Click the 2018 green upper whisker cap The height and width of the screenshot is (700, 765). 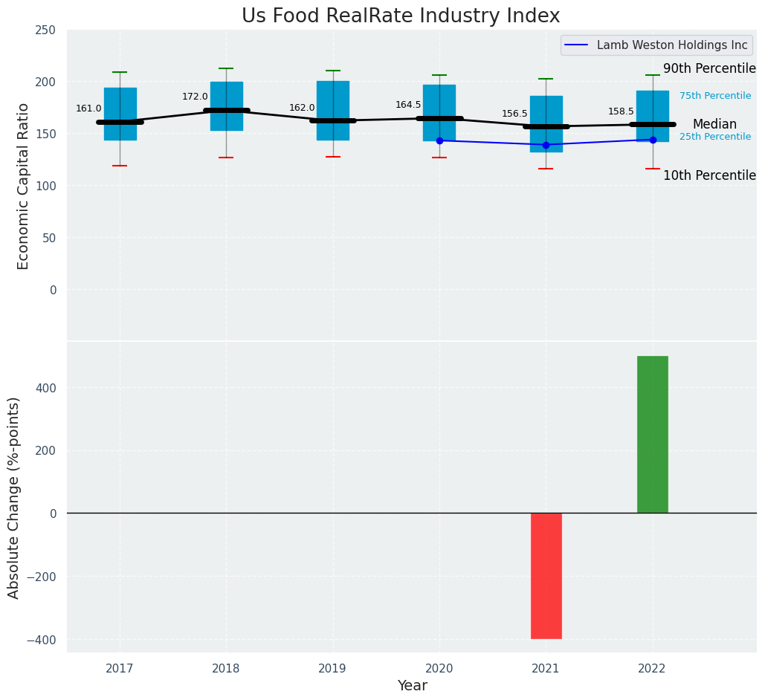pyautogui.click(x=226, y=68)
